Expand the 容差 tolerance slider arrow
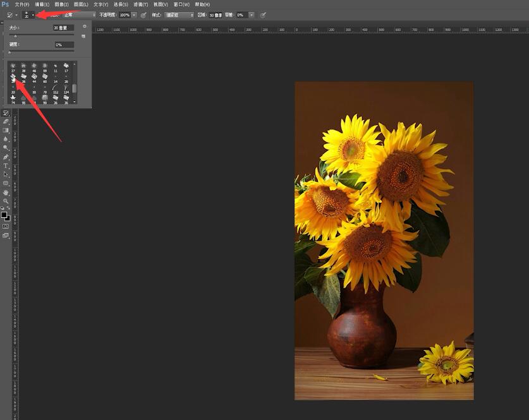The image size is (529, 420). tap(252, 15)
